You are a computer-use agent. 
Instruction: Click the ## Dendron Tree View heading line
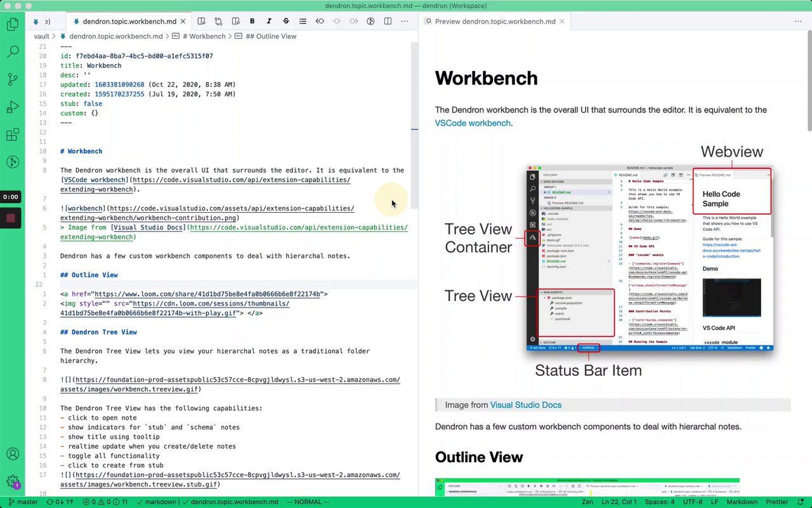click(98, 332)
